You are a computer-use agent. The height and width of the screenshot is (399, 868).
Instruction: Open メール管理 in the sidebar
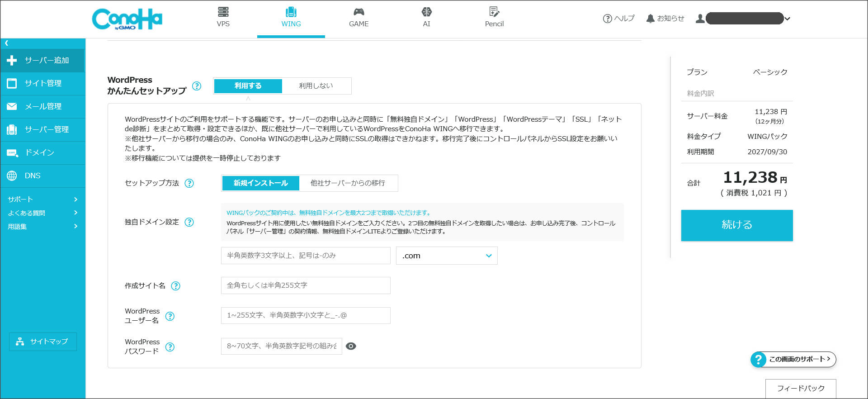(x=42, y=106)
